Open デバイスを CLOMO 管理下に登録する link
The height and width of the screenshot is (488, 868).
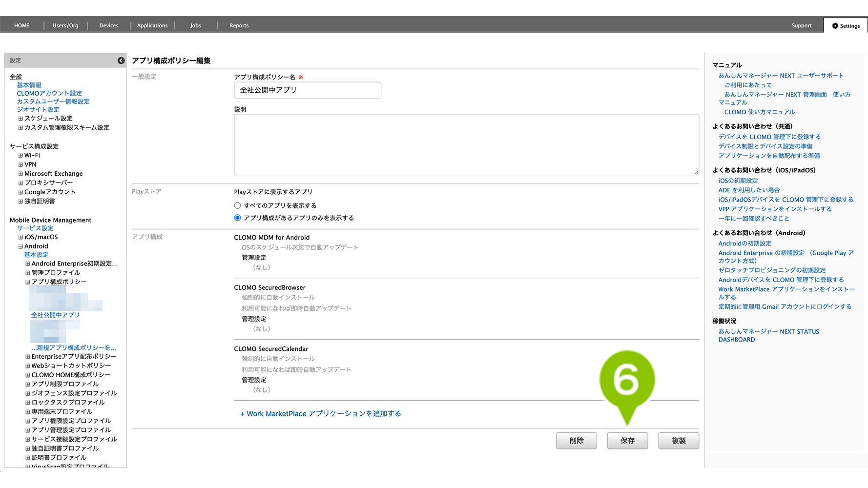pyautogui.click(x=769, y=137)
